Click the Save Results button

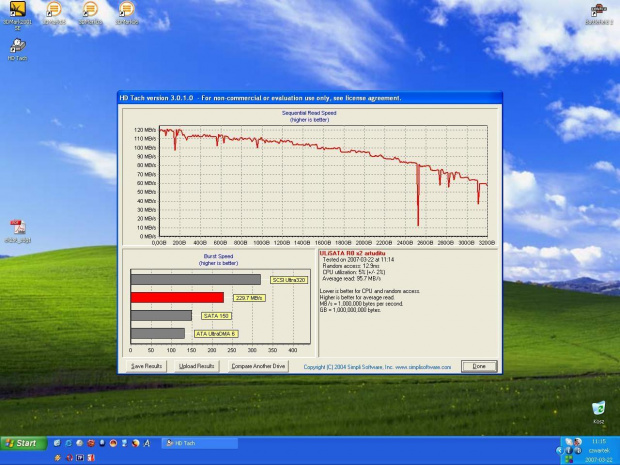146,366
